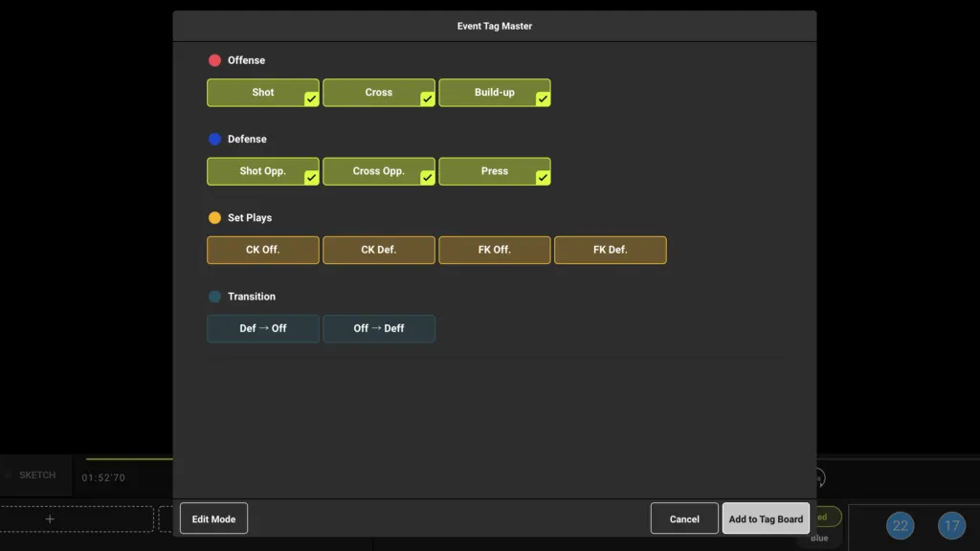The width and height of the screenshot is (980, 551).
Task: Click the 01:52'70 timecode
Action: click(103, 478)
